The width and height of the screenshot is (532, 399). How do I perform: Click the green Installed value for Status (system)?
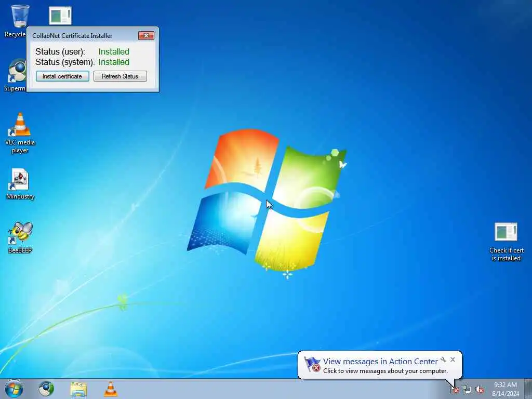click(x=114, y=62)
